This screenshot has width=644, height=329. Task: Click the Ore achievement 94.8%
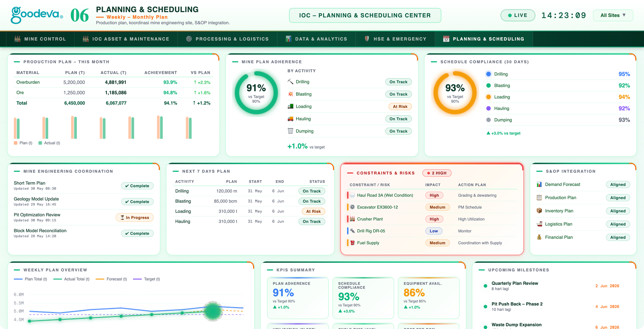point(170,93)
